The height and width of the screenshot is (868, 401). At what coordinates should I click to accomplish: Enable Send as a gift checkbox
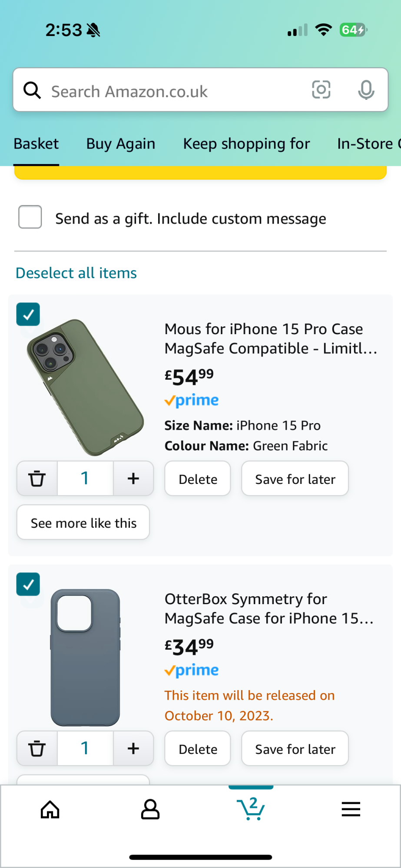30,217
